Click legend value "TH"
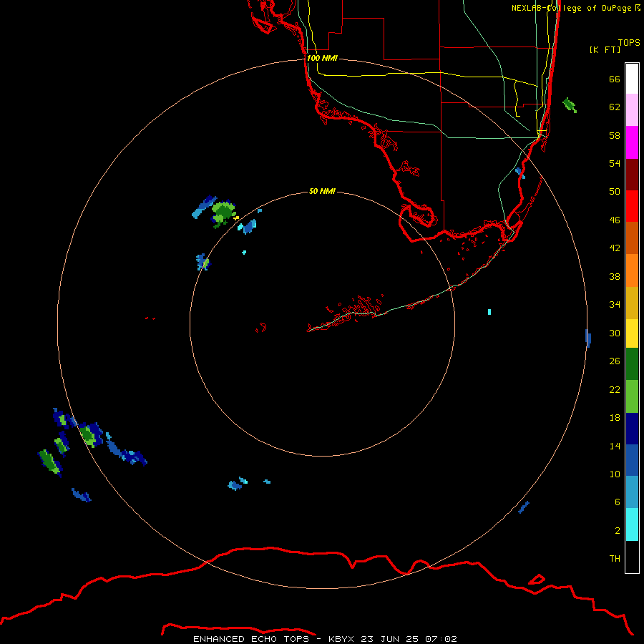This screenshot has width=644, height=644. [615, 559]
